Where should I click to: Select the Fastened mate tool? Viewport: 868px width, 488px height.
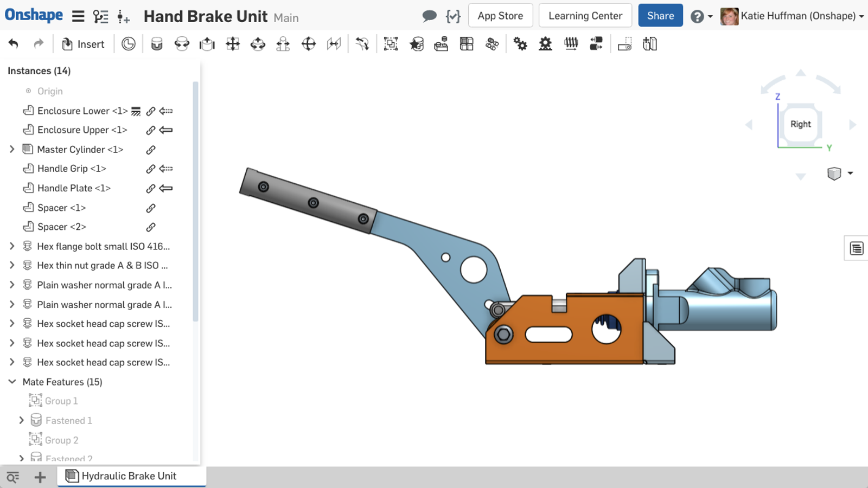(x=157, y=44)
